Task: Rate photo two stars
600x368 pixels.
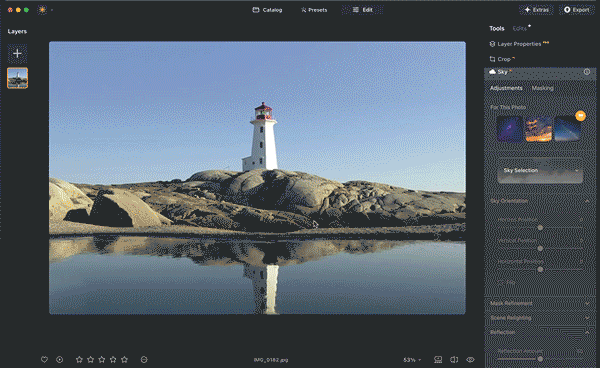Action: (x=90, y=360)
